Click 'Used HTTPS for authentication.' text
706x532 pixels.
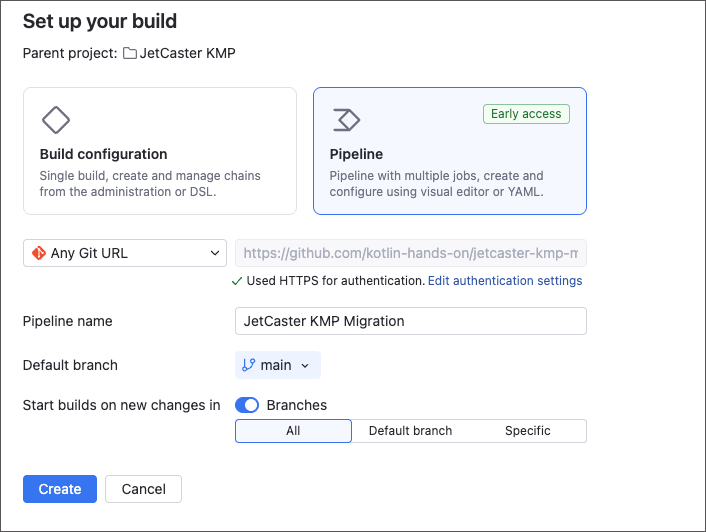(x=336, y=281)
